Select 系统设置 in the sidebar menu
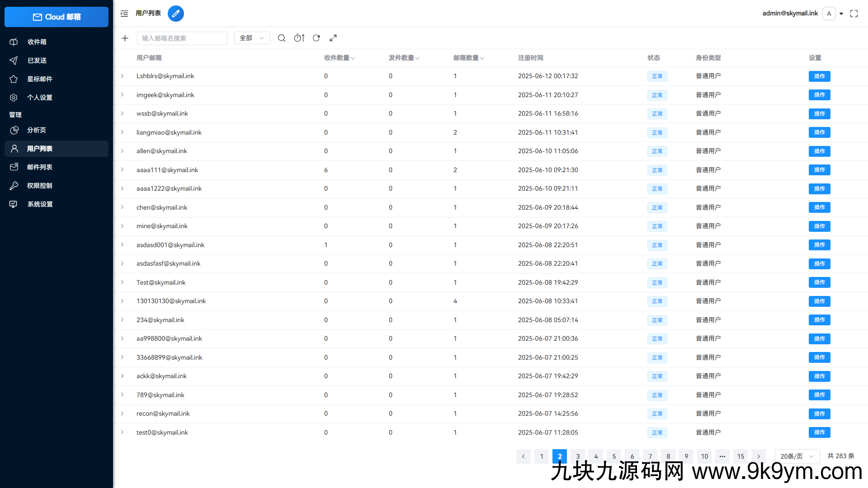This screenshot has height=488, width=868. tap(40, 204)
